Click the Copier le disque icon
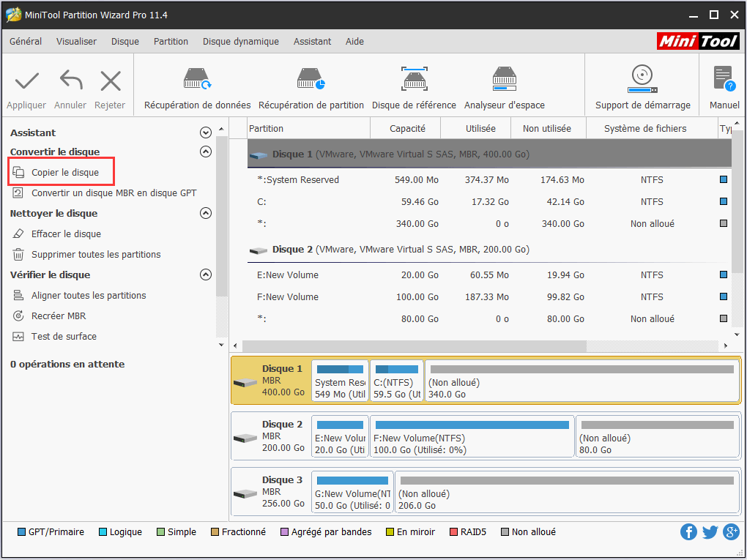The width and height of the screenshot is (747, 560). click(18, 172)
